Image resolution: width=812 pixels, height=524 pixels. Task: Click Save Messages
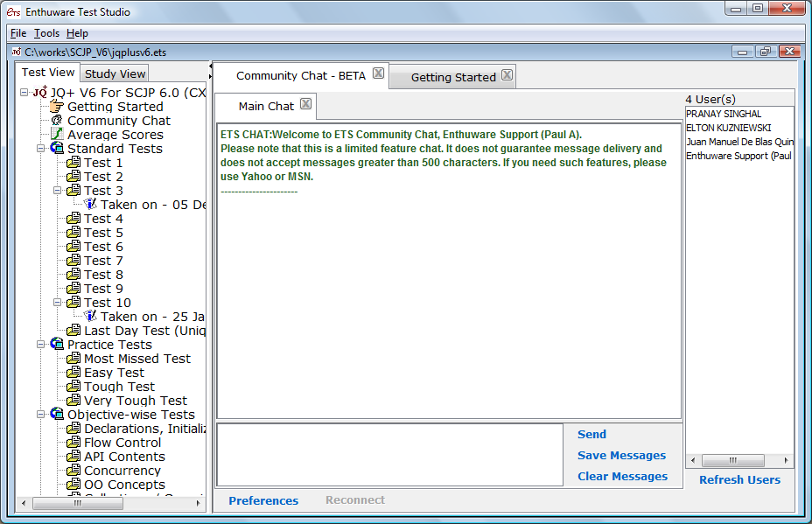[621, 455]
